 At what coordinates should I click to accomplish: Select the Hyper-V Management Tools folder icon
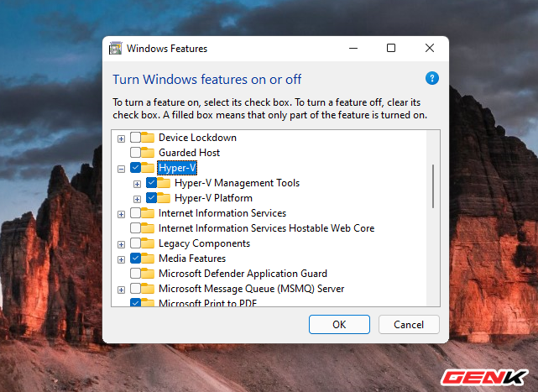tap(164, 183)
